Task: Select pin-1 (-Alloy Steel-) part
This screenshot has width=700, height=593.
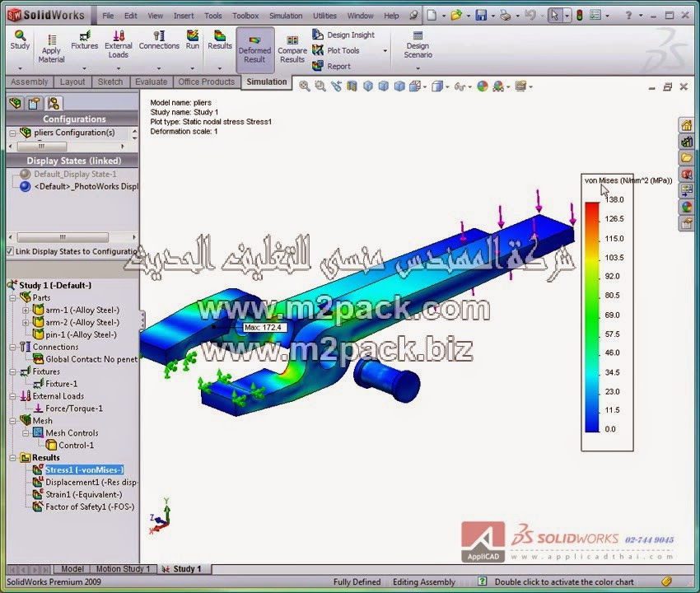Action: (x=81, y=334)
